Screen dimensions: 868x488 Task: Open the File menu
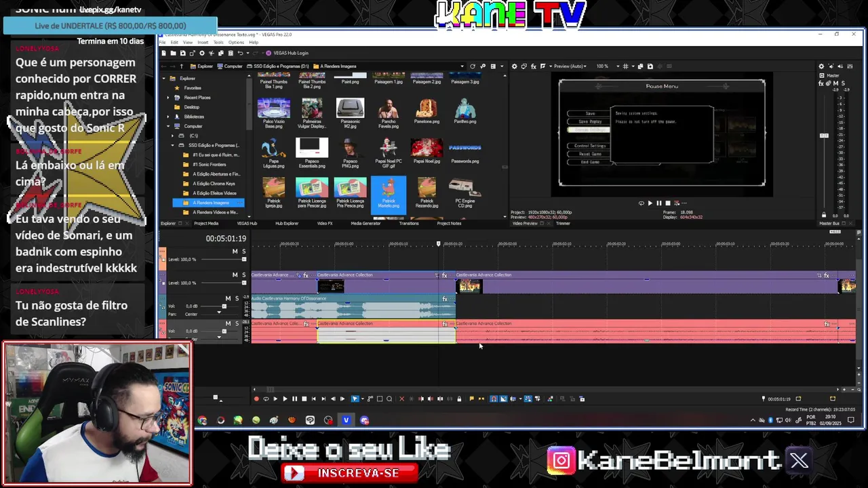pos(162,43)
